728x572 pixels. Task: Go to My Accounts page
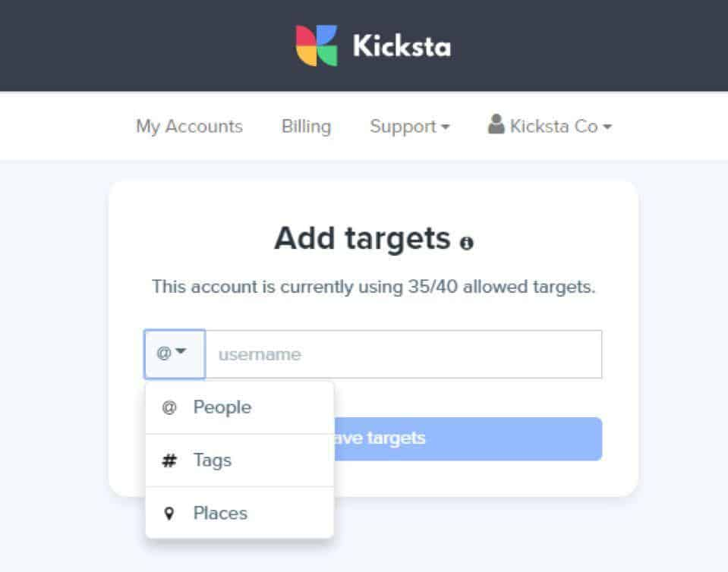pos(190,126)
